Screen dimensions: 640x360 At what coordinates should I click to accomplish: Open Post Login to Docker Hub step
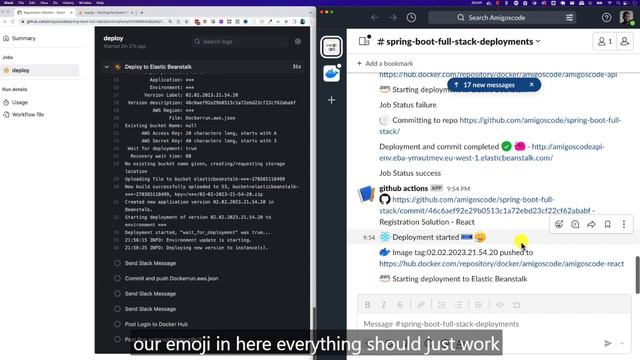tap(156, 324)
